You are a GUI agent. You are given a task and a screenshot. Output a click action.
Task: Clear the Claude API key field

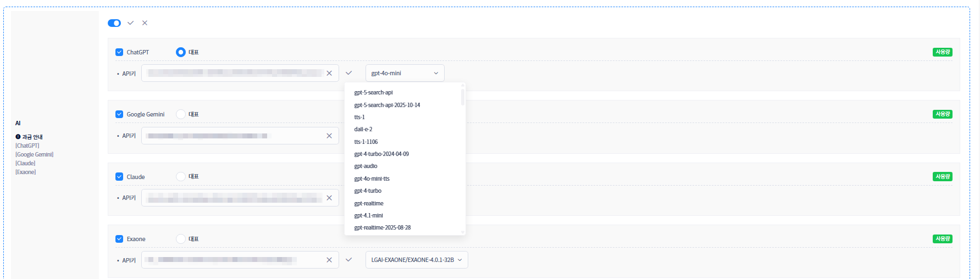click(x=329, y=198)
